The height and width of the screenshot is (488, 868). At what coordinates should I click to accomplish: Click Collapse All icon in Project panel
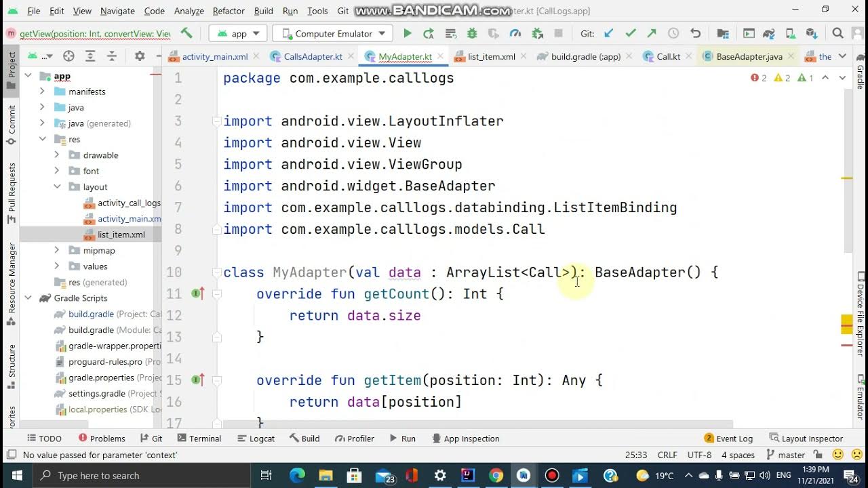(x=112, y=56)
